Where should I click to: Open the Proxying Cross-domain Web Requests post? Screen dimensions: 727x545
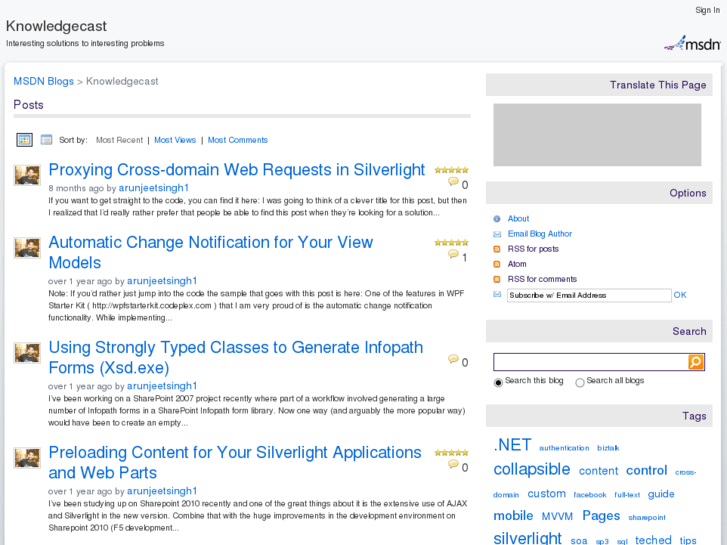coord(236,170)
